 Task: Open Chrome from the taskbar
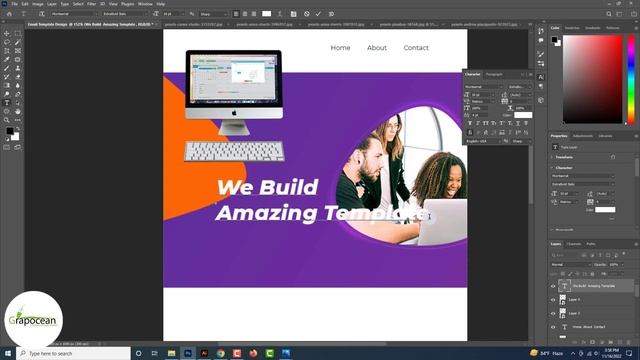pyautogui.click(x=220, y=353)
